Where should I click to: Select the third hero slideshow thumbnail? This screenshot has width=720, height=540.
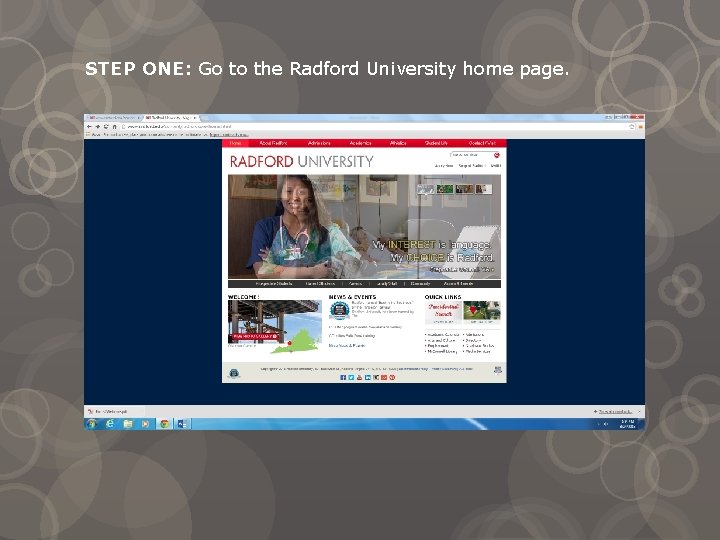coord(464,189)
